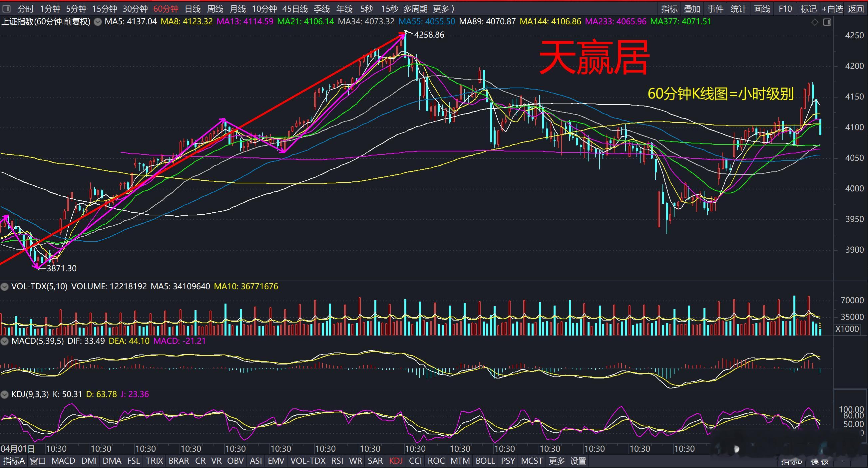Switch to 15秒 timeframe
The height and width of the screenshot is (468, 868).
pyautogui.click(x=389, y=9)
